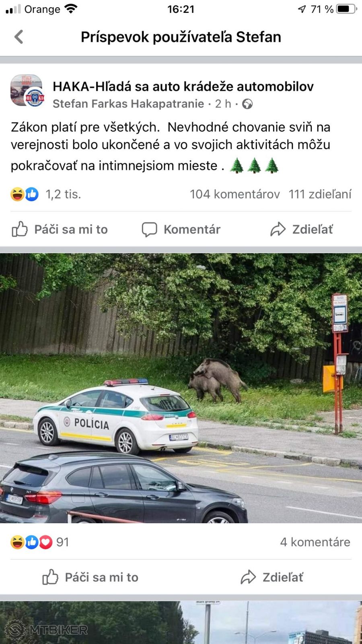Open the HAKA group profile picture
The image size is (362, 644).
27,91
